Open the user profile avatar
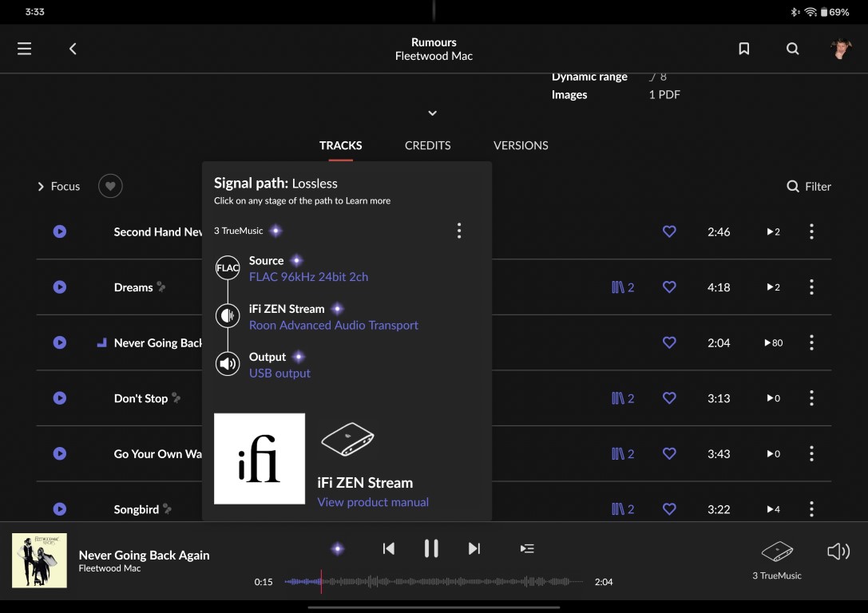868x613 pixels. coord(841,49)
